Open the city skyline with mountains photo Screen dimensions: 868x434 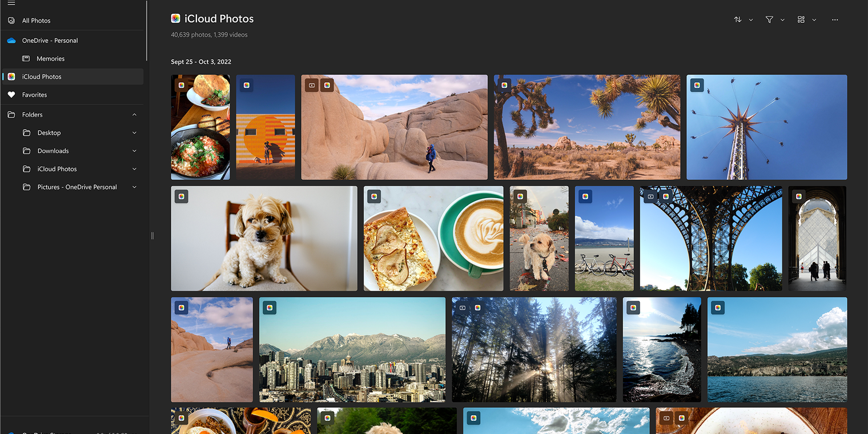[352, 349]
